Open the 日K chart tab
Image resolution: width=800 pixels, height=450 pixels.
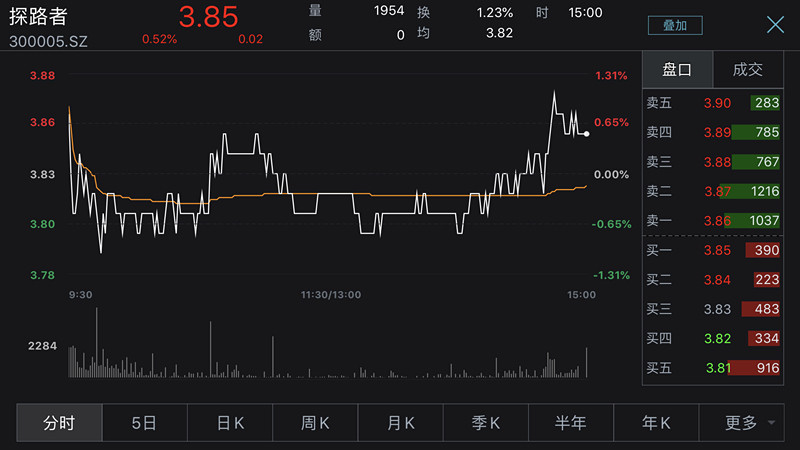pyautogui.click(x=230, y=422)
